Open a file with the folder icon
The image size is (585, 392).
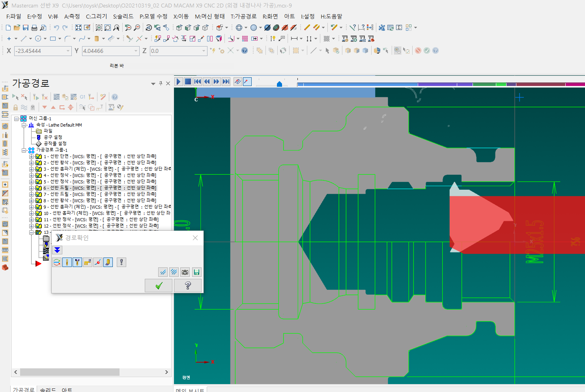pyautogui.click(x=17, y=28)
